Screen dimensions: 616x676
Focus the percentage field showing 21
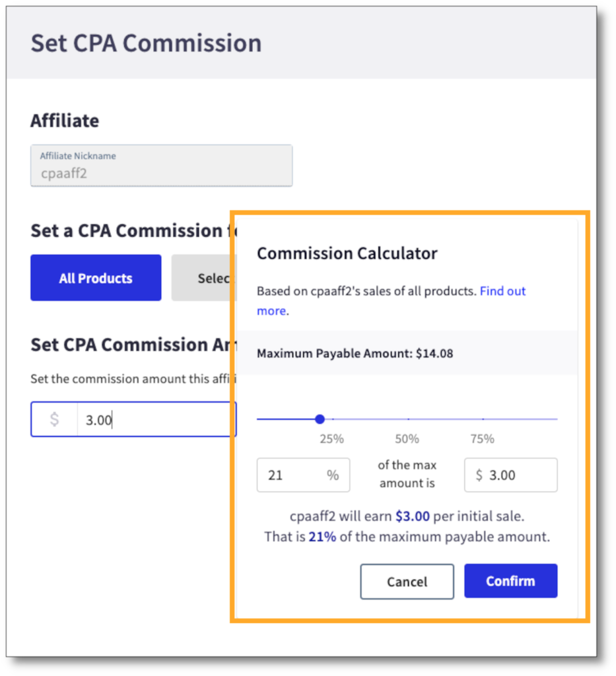pos(291,475)
